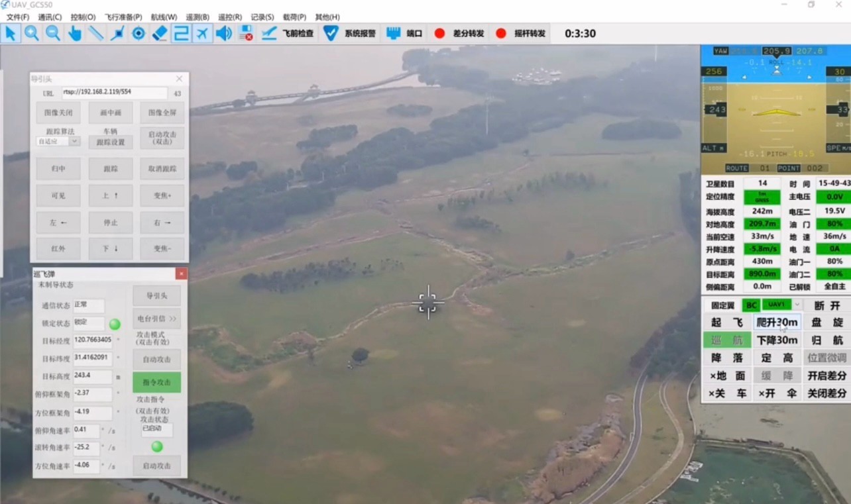Click the 归航 return home button

pyautogui.click(x=827, y=340)
